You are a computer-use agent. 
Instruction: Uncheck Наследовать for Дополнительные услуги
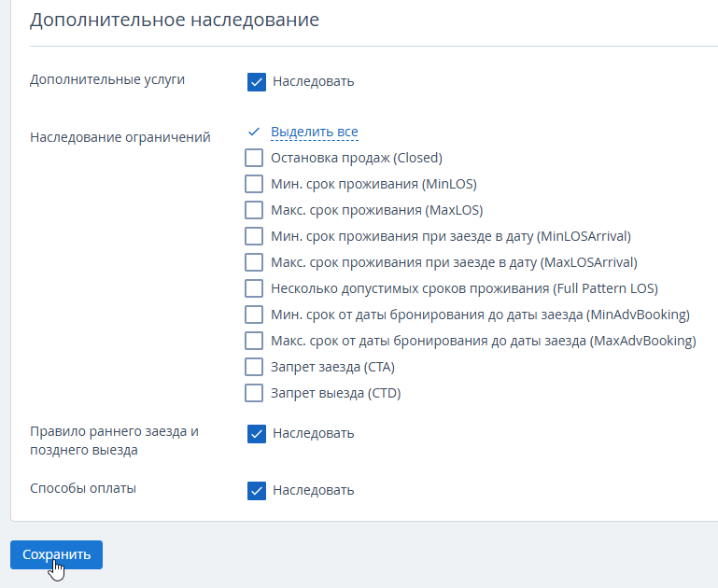tap(257, 82)
